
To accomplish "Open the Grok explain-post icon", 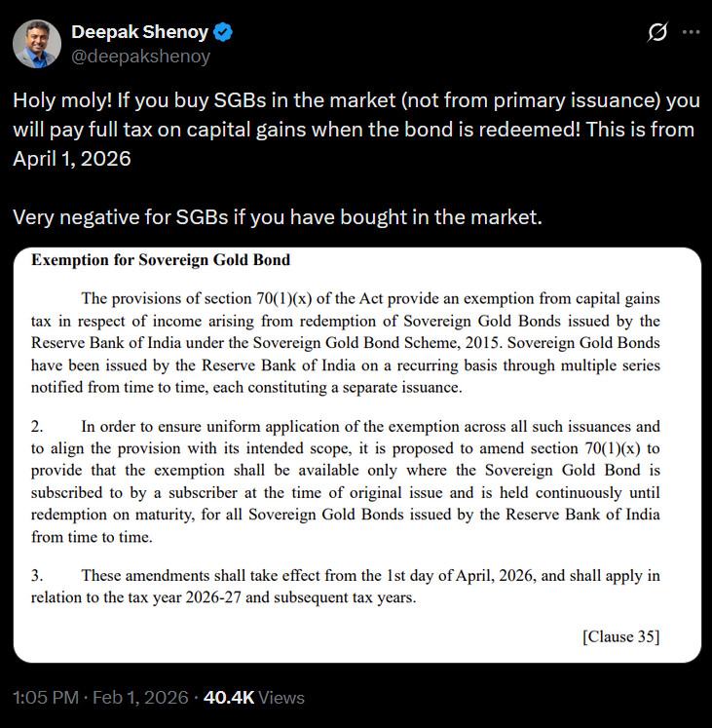I will pos(657,32).
